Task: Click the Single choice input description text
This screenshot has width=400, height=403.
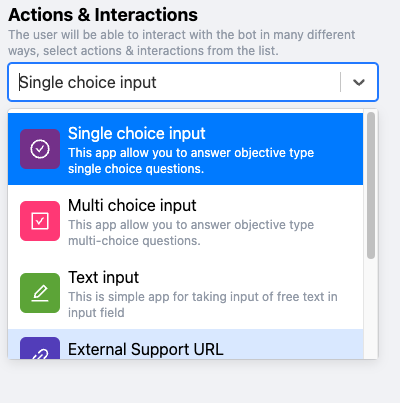Action: pyautogui.click(x=191, y=161)
